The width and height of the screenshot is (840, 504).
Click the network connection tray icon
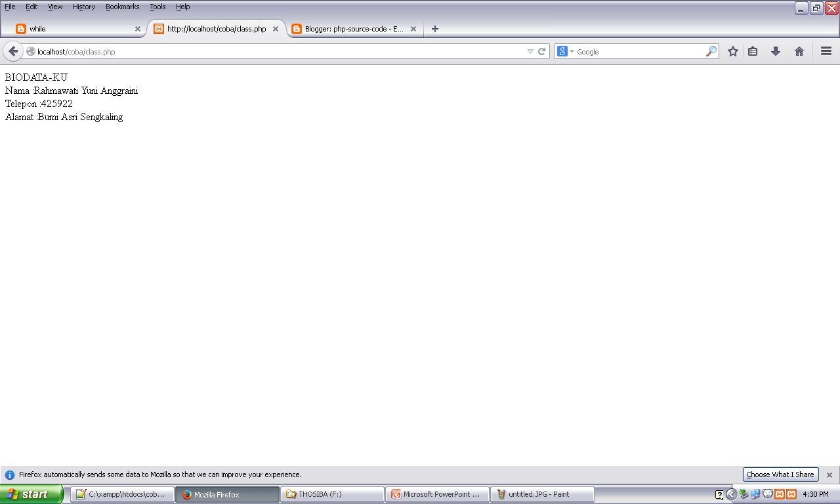coord(755,494)
